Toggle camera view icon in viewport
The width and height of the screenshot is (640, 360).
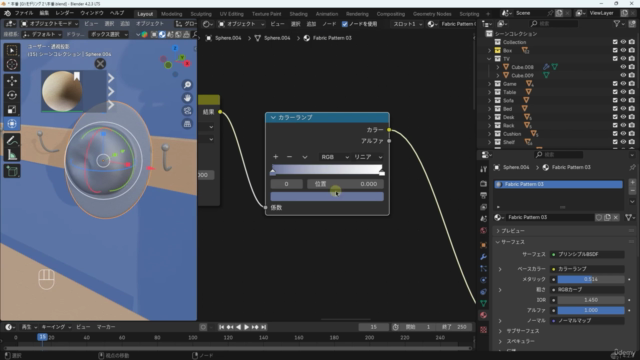coord(187,111)
